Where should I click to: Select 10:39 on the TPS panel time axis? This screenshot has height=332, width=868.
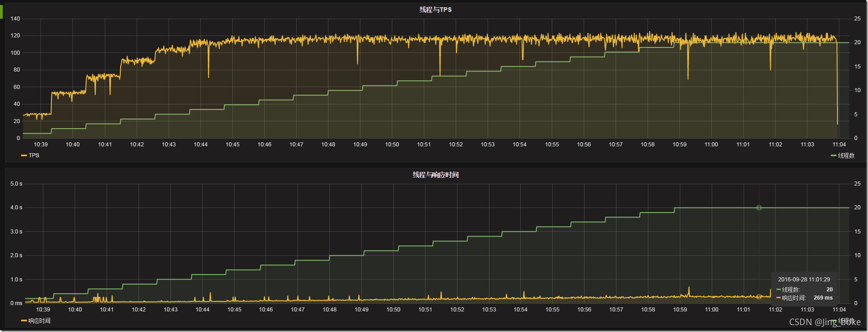[41, 145]
